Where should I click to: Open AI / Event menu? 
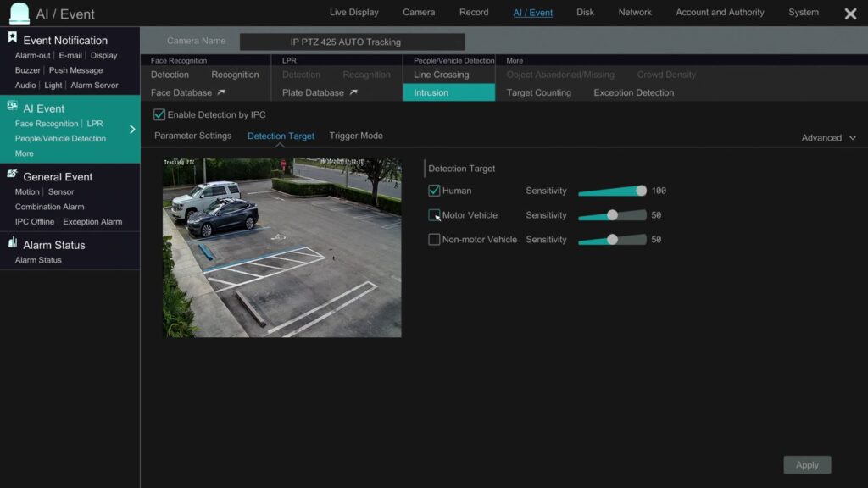[x=532, y=12]
